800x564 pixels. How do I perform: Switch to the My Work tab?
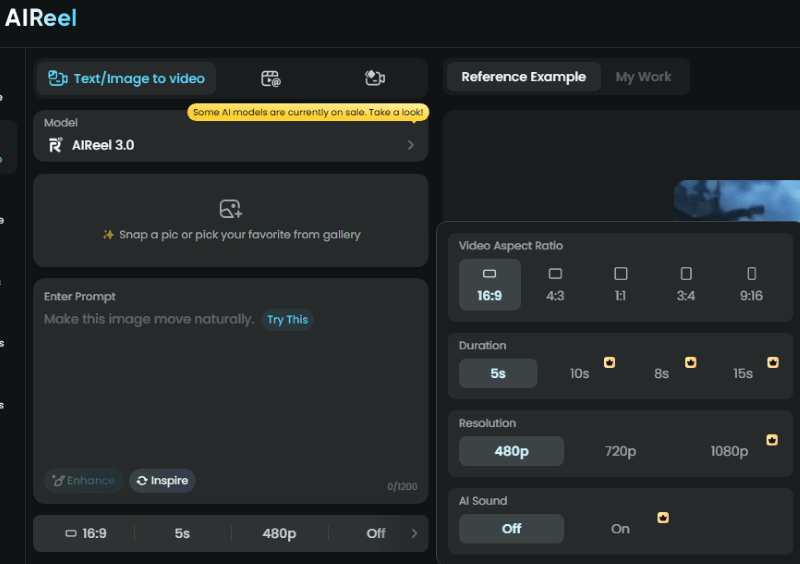click(x=643, y=77)
